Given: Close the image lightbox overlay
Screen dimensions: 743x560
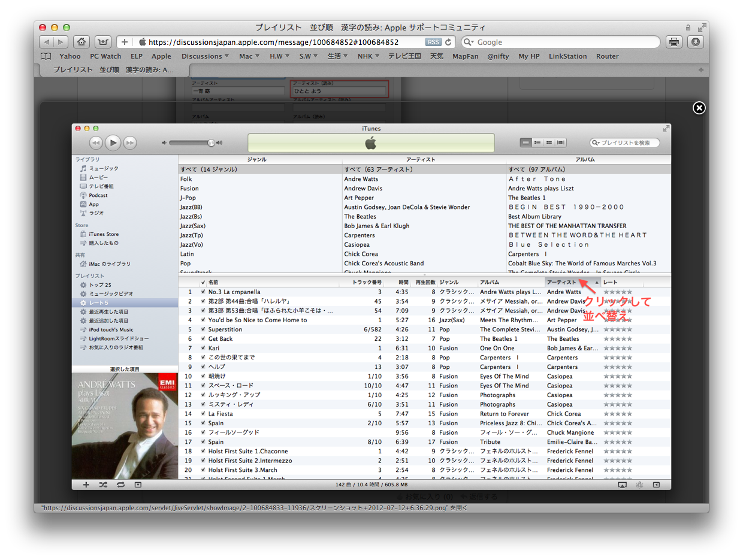Looking at the screenshot, I should pyautogui.click(x=699, y=108).
